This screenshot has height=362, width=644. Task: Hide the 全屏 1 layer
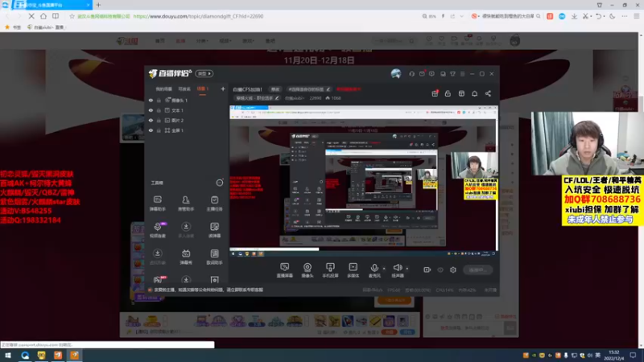point(151,130)
